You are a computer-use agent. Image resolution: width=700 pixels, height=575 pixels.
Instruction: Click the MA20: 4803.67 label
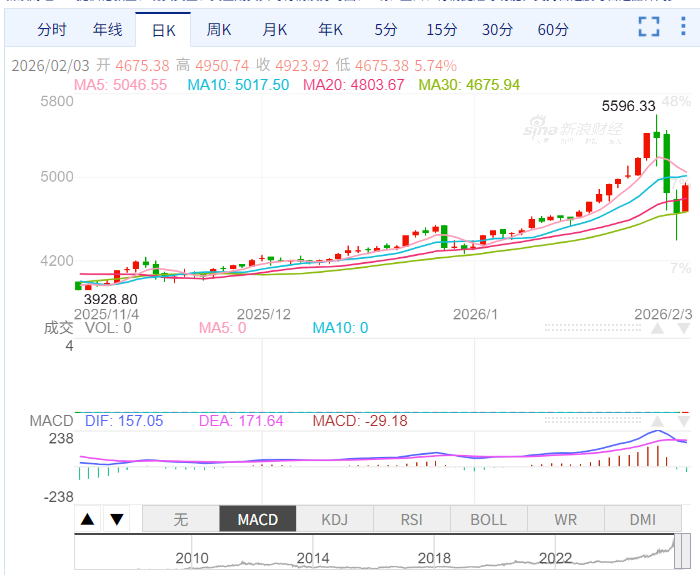coord(354,85)
